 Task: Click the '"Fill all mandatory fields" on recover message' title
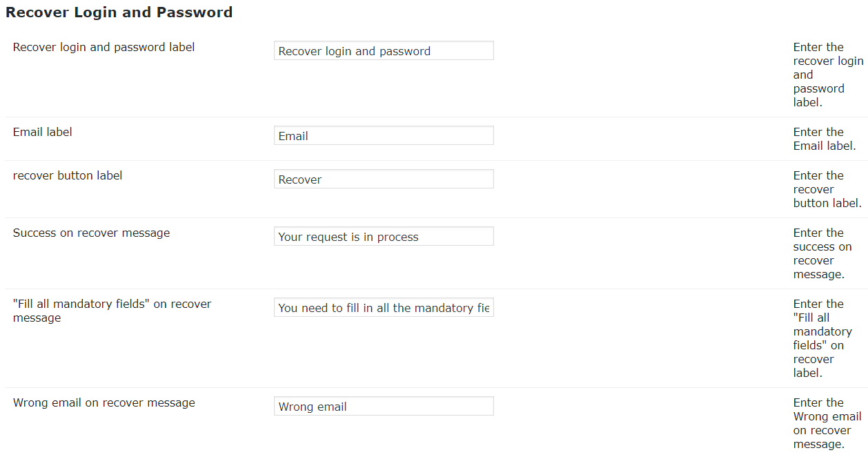point(112,311)
